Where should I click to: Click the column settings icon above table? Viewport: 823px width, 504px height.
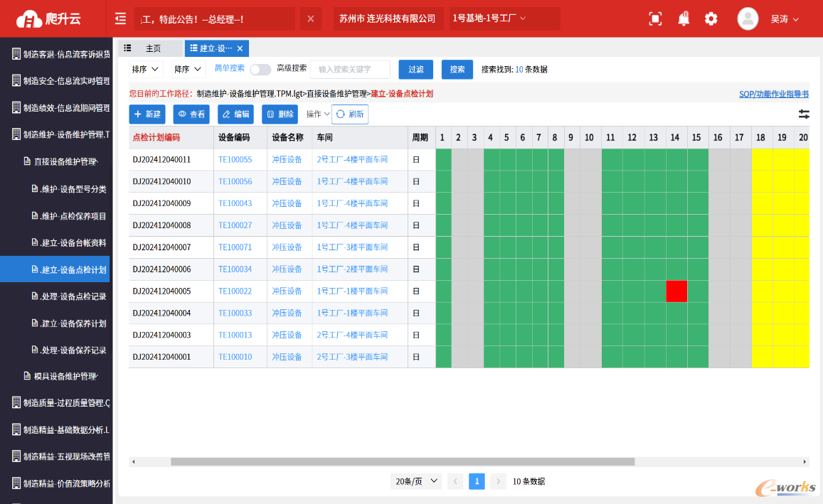coord(804,114)
